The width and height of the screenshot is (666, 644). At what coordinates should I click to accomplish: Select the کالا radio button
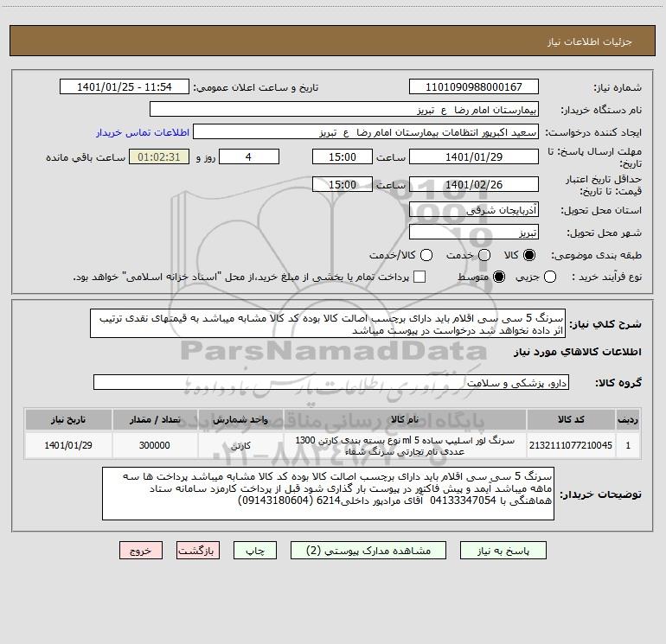(x=529, y=255)
